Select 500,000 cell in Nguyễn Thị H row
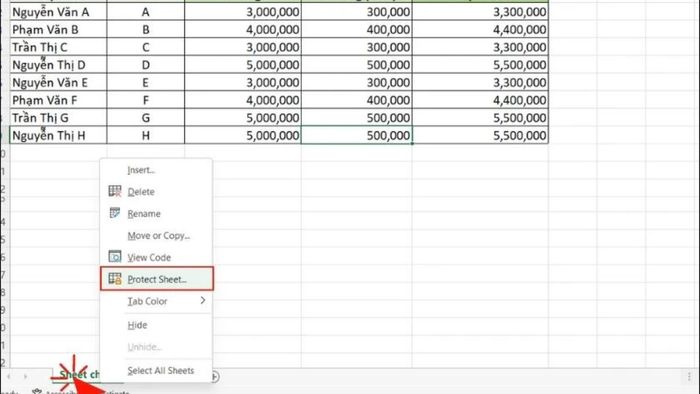 pyautogui.click(x=357, y=135)
